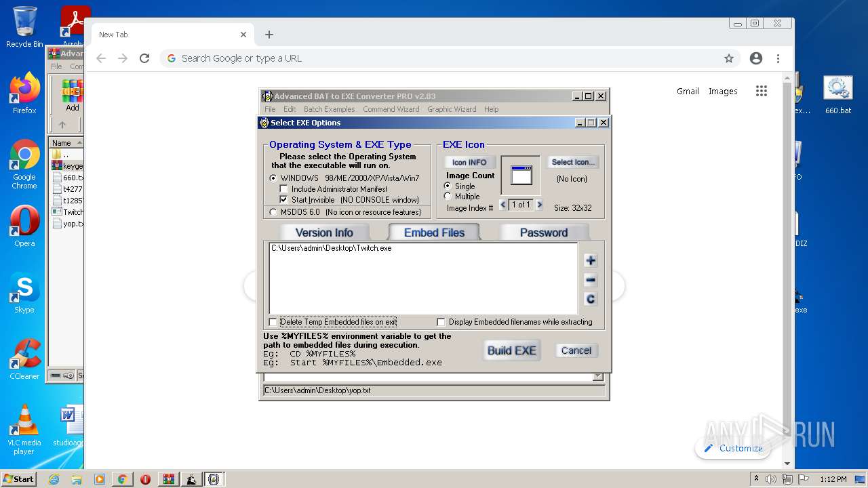868x488 pixels.
Task: Add an embedded file with the plus icon
Action: pos(590,260)
